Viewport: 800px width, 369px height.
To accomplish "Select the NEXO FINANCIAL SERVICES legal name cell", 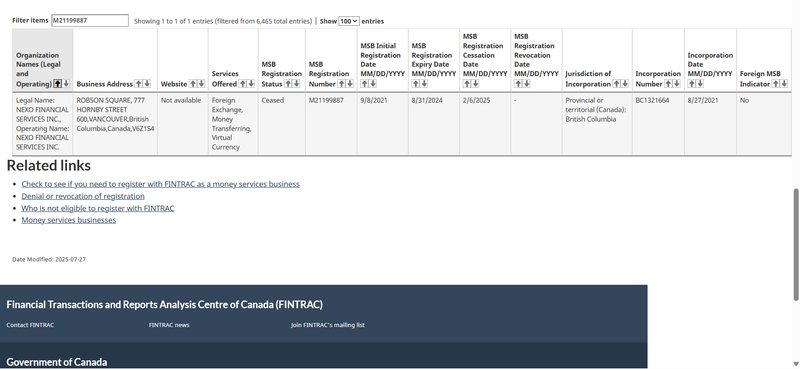I will tap(43, 124).
